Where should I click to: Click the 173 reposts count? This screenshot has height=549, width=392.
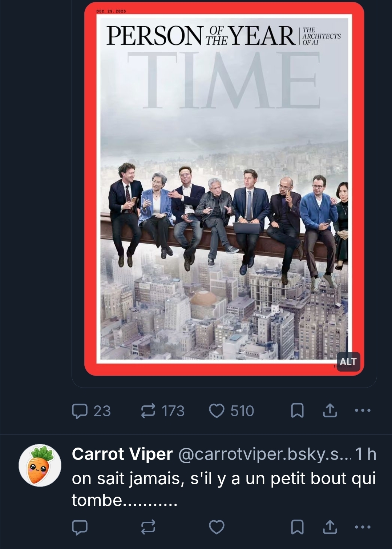tap(173, 411)
